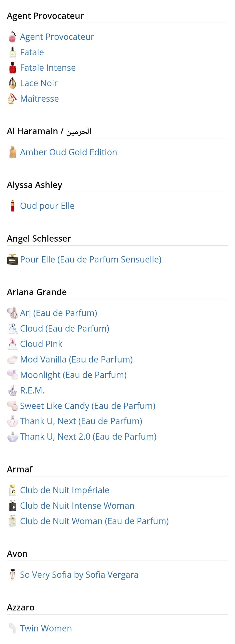Screen dimensions: 235x644
Task: Click the blue Cloud perfume bottle icon
Action: tap(12, 329)
